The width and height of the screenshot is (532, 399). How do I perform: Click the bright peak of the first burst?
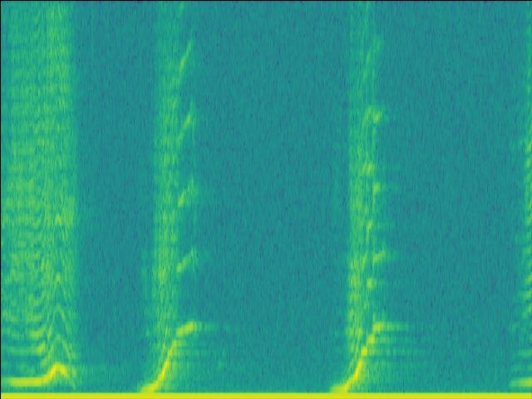coord(58,367)
